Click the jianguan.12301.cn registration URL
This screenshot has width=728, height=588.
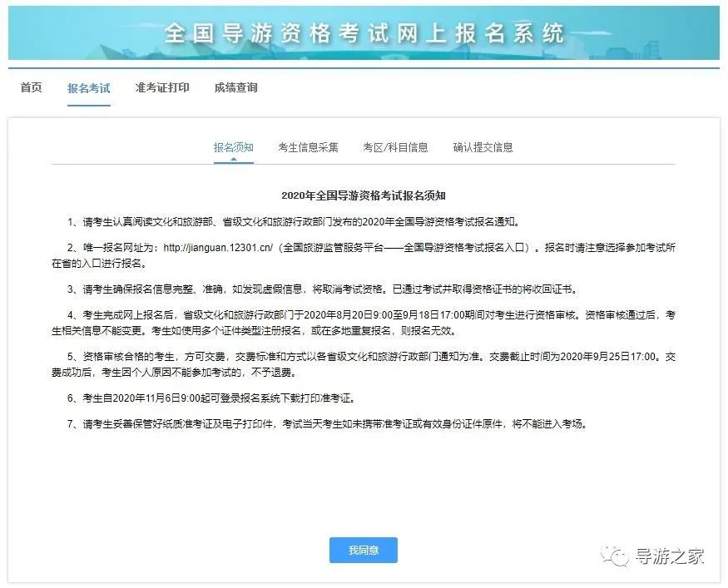click(x=219, y=248)
